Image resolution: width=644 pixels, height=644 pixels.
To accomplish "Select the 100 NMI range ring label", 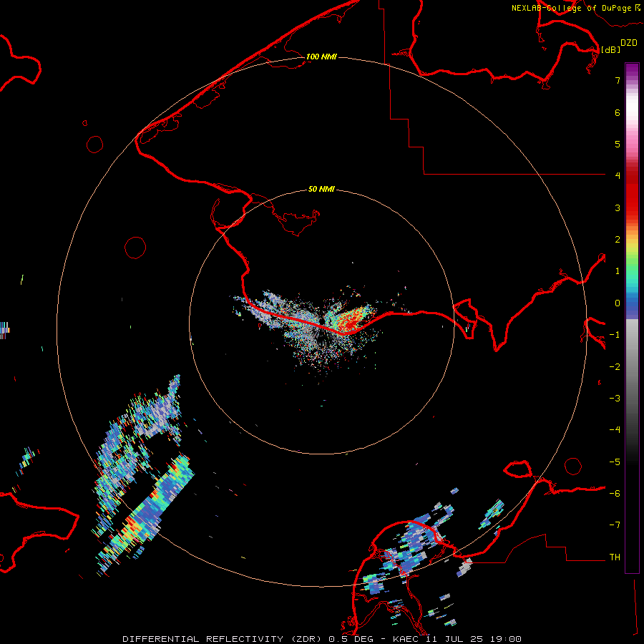I will [321, 57].
